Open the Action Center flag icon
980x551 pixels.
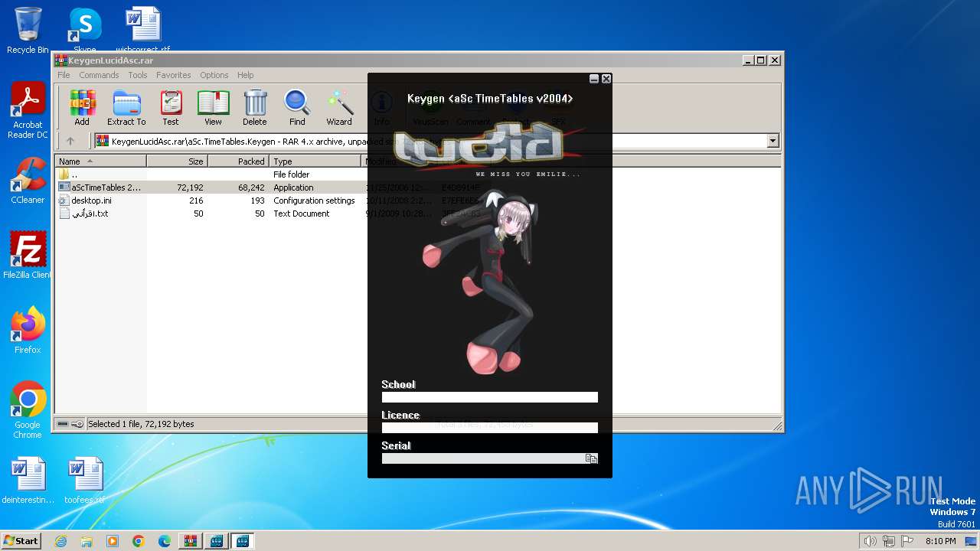tap(906, 541)
